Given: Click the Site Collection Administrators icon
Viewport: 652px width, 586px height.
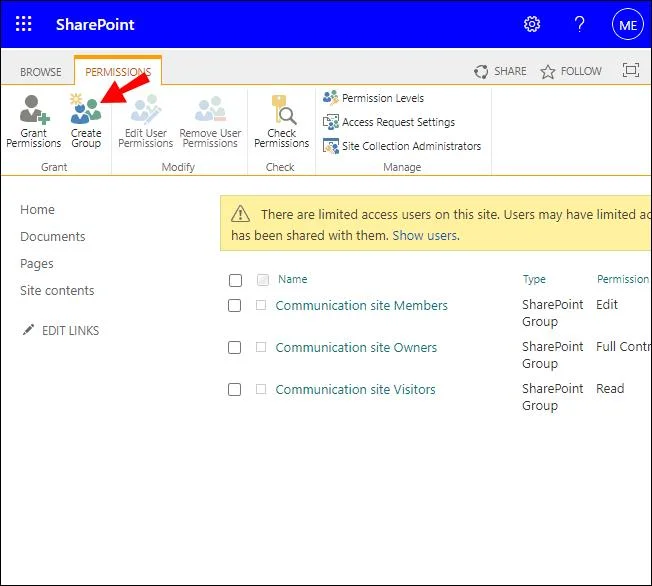Looking at the screenshot, I should tap(331, 146).
